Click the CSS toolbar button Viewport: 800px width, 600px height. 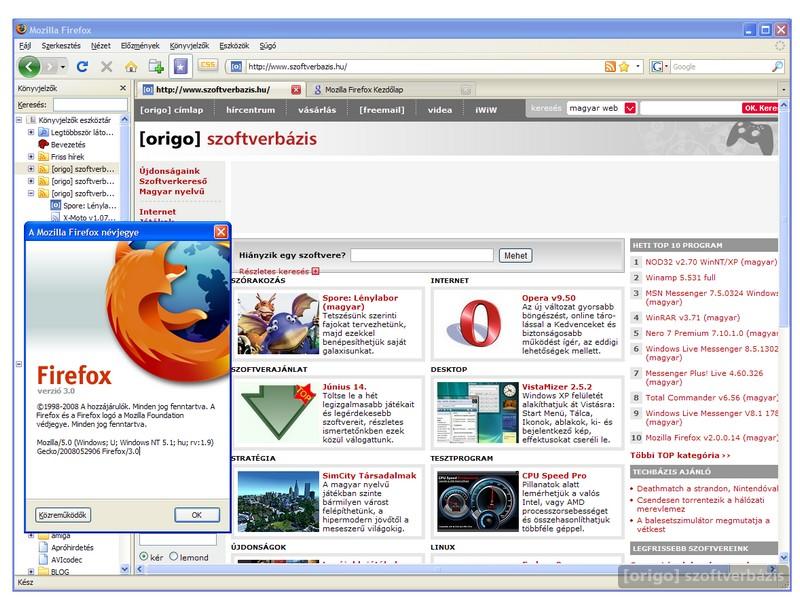tap(208, 65)
